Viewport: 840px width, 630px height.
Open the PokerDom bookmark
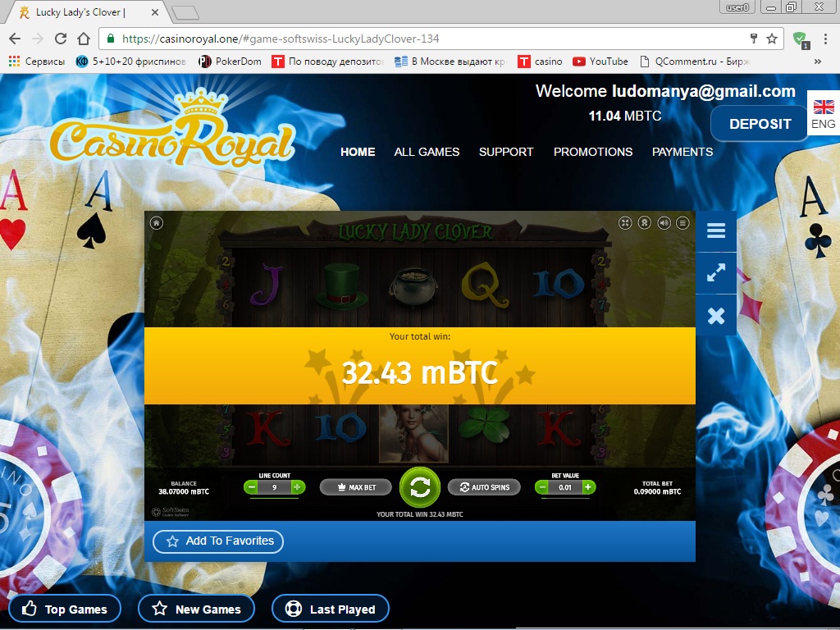click(x=230, y=62)
